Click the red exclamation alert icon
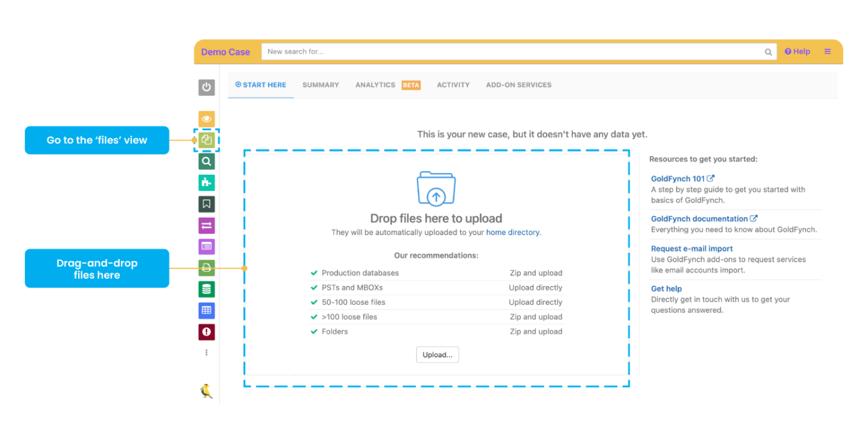 206,332
